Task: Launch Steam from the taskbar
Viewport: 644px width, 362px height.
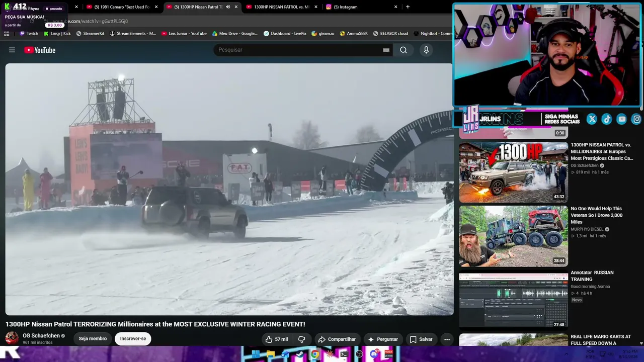Action: pyautogui.click(x=300, y=354)
